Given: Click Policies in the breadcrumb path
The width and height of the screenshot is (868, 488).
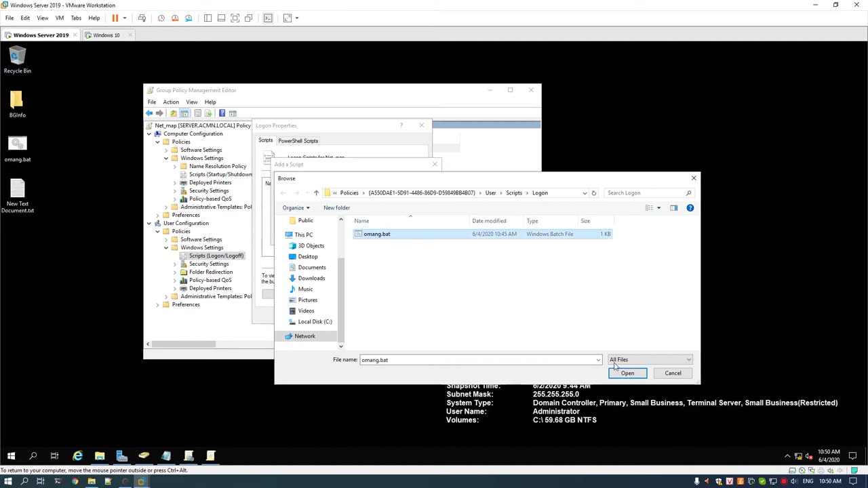Looking at the screenshot, I should (349, 193).
